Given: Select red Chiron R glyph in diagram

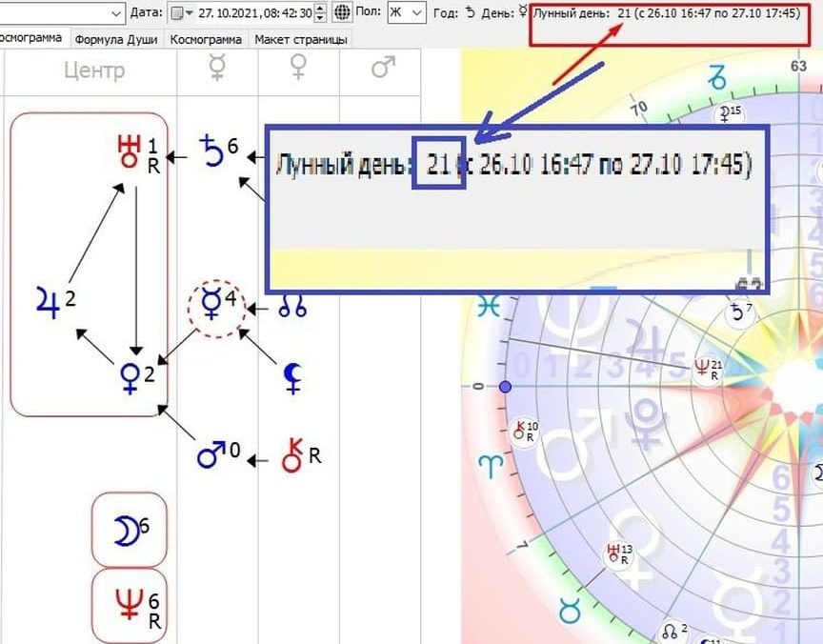Looking at the screenshot, I should 301,455.
